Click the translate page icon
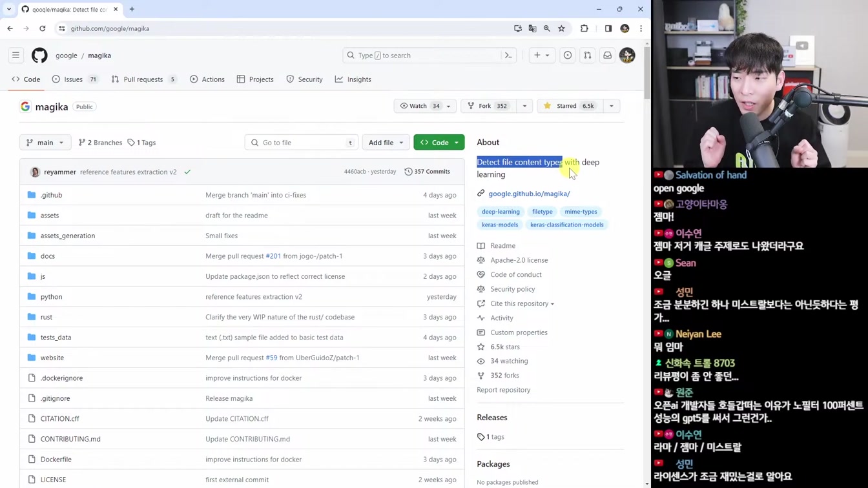Screen dimensions: 868x488 532,28
